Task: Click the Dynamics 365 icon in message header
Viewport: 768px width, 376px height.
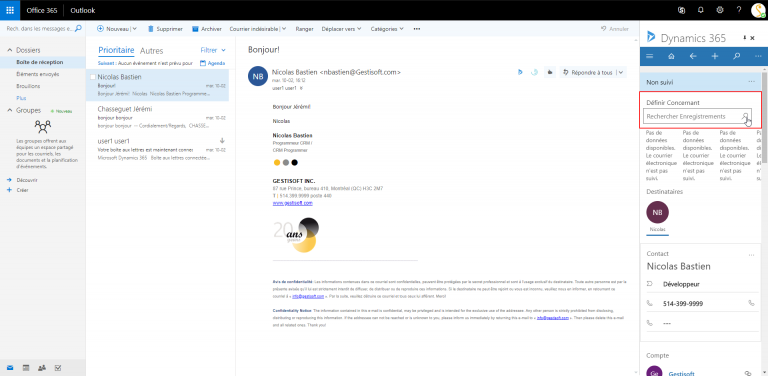Action: (x=520, y=72)
